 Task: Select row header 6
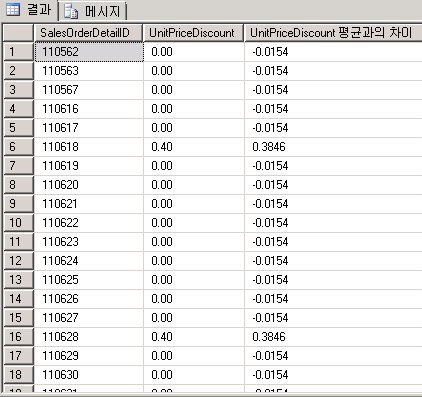[19, 147]
